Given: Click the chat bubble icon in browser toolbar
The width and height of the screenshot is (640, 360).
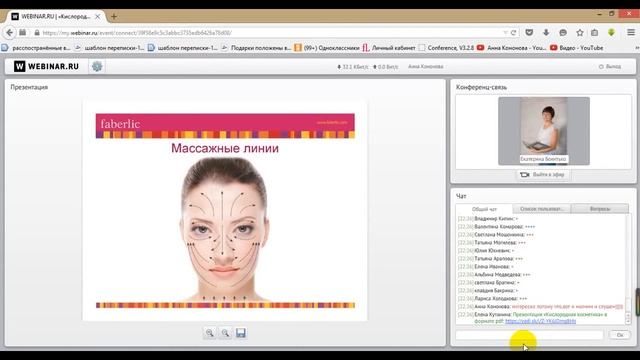Looking at the screenshot, I should click(563, 33).
